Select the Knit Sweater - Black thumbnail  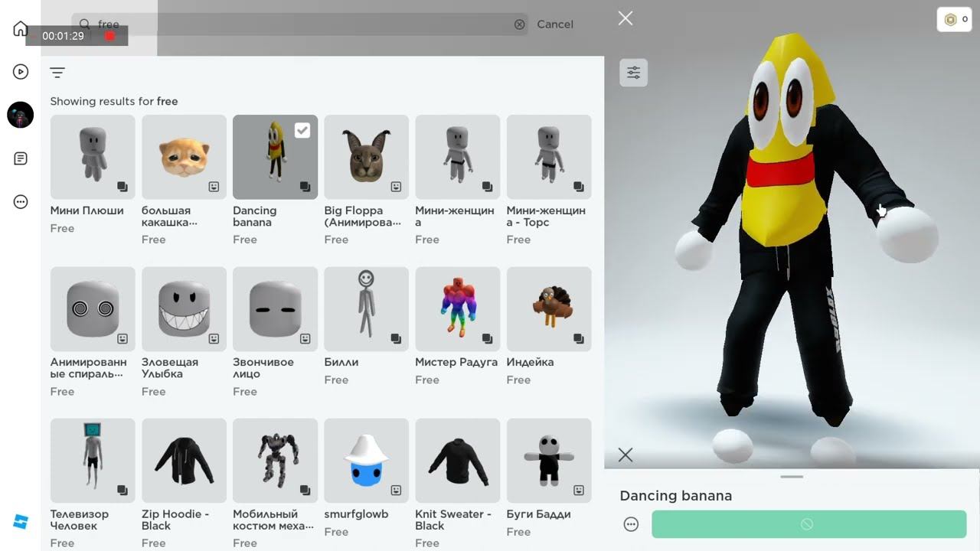click(457, 461)
